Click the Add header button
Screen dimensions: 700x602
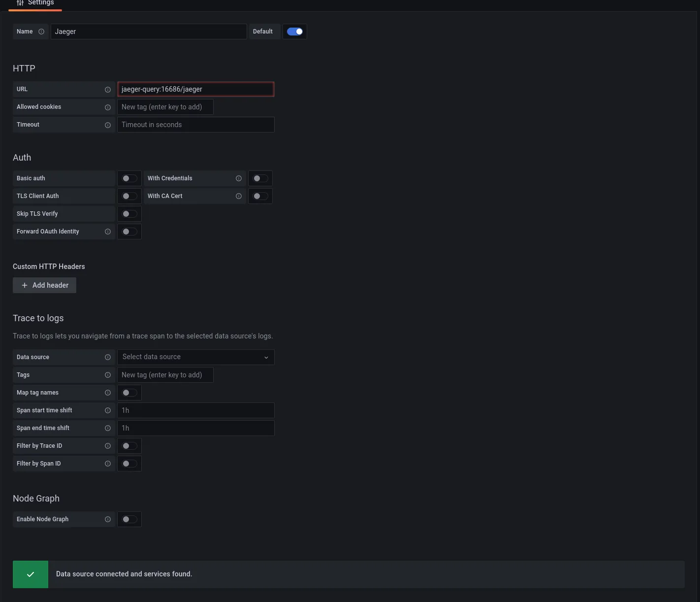tap(44, 285)
